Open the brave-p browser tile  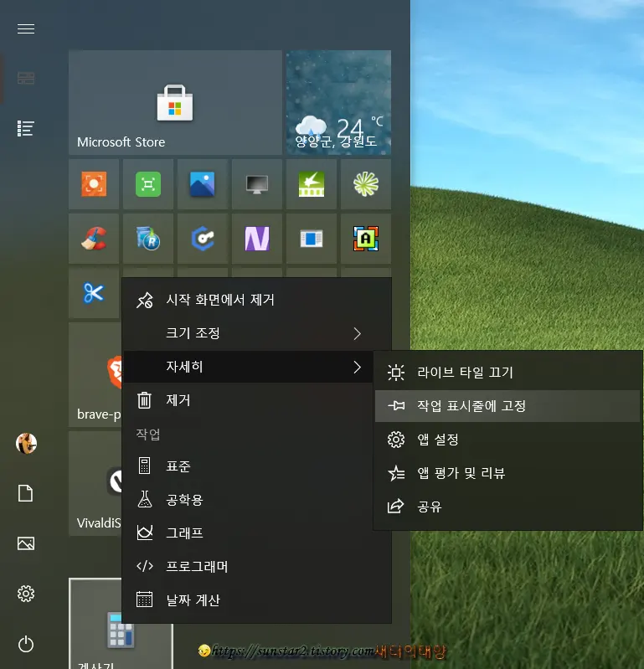(95, 374)
